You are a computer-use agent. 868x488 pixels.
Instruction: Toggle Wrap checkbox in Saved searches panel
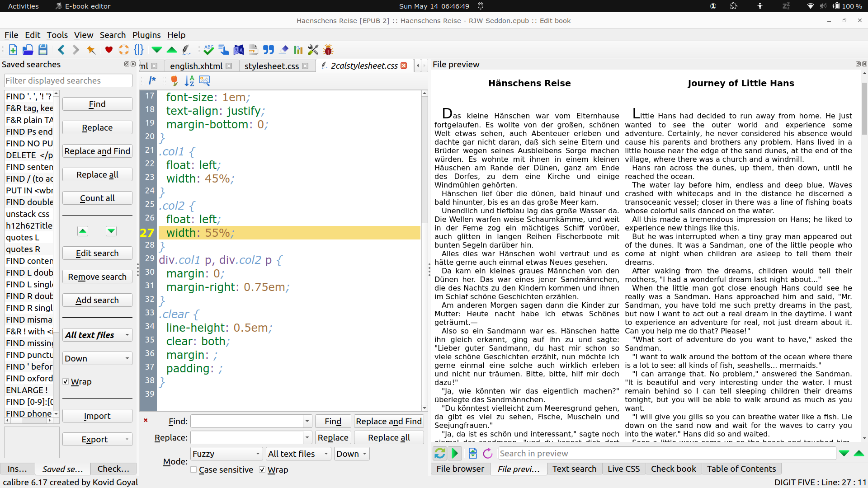(66, 382)
